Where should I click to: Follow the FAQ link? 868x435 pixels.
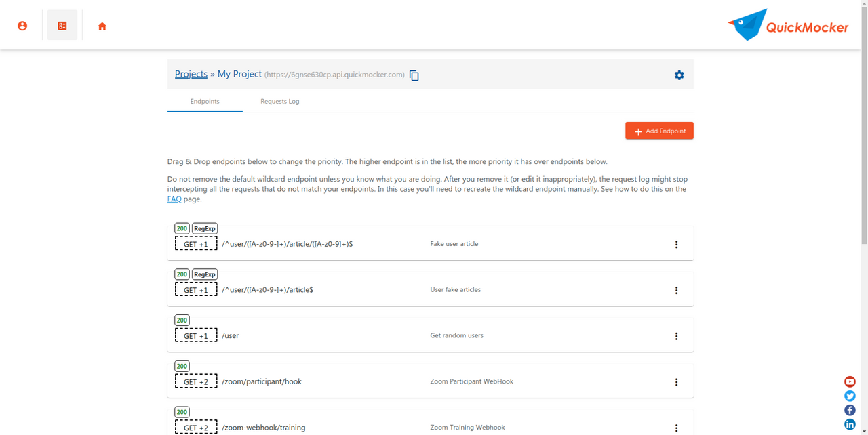[174, 199]
